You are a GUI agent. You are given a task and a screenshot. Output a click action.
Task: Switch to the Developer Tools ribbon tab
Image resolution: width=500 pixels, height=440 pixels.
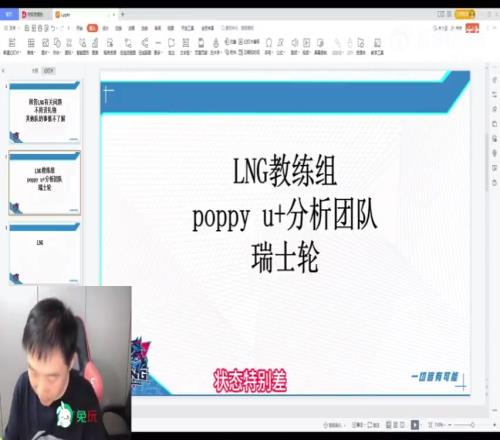[188, 28]
